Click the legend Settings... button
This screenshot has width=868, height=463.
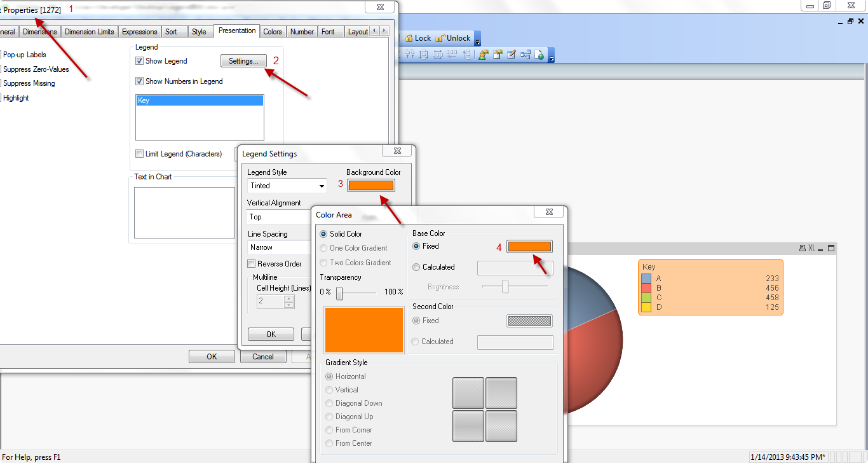point(243,61)
